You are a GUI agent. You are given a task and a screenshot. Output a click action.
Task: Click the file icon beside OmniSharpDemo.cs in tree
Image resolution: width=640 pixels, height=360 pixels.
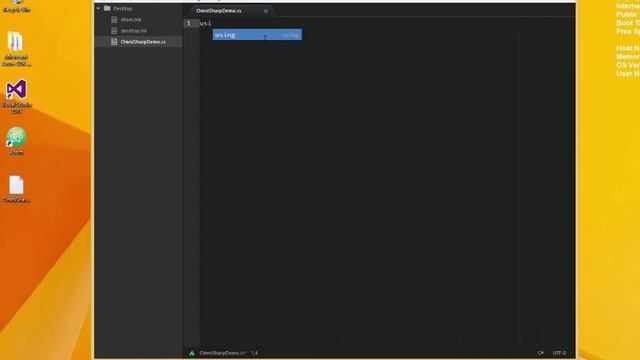(x=114, y=42)
